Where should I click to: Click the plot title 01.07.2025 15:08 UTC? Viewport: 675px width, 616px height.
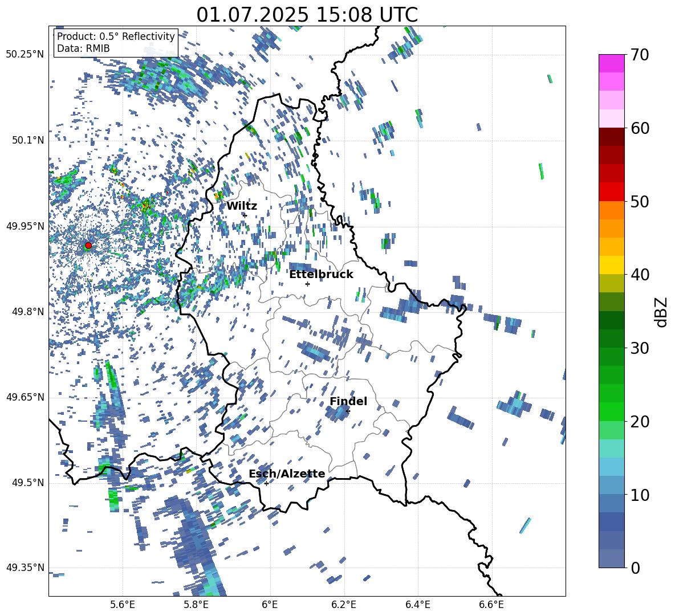pos(307,15)
